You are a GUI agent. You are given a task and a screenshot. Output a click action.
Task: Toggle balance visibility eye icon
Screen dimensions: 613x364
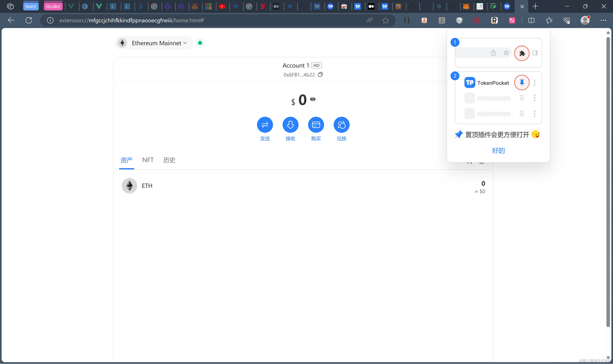click(x=313, y=99)
